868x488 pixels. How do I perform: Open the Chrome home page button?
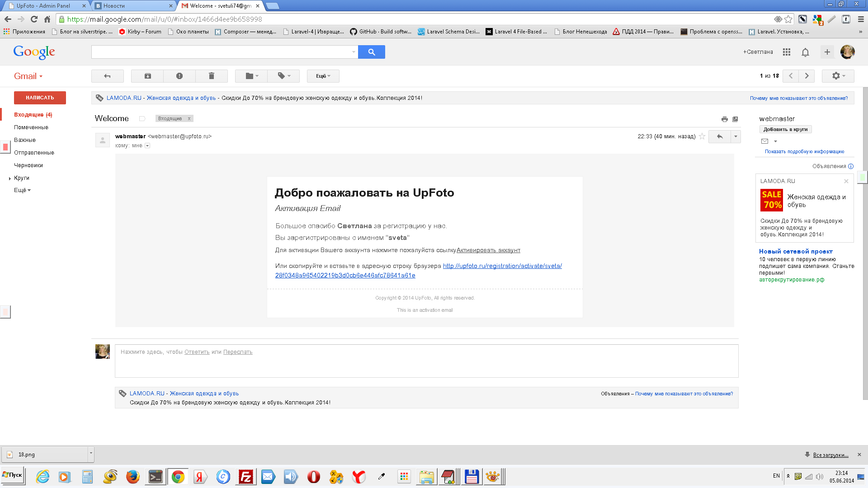(x=47, y=19)
